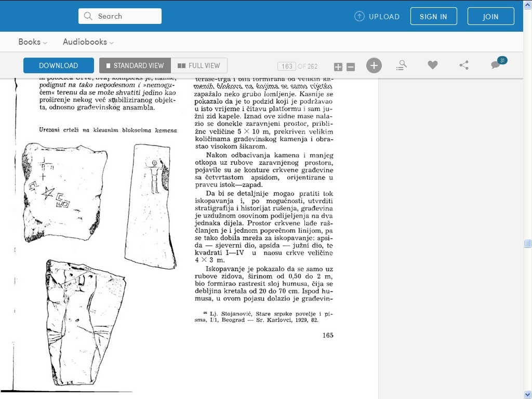Open the search-in-document icon

(x=402, y=65)
